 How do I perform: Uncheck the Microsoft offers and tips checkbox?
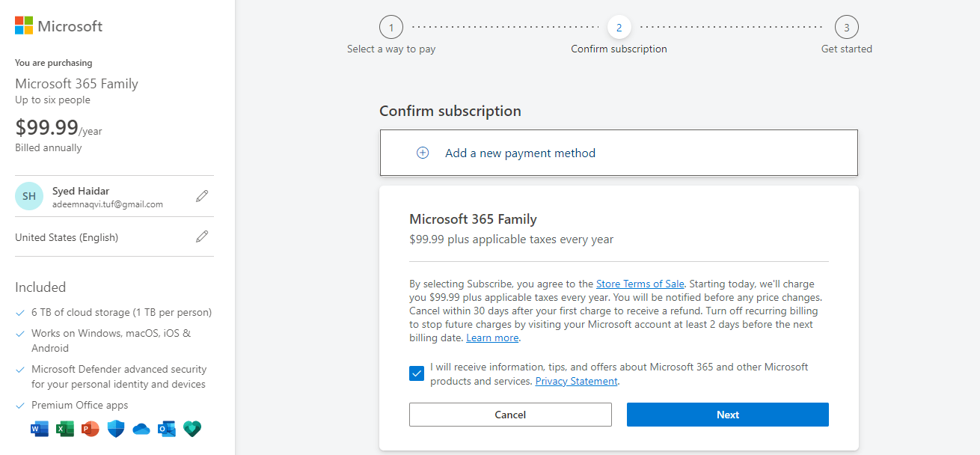click(x=416, y=373)
